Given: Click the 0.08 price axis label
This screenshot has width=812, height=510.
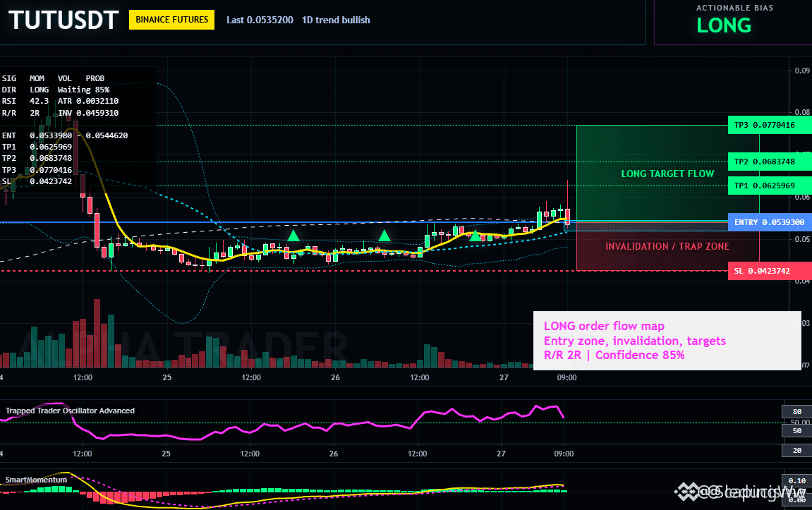Looking at the screenshot, I should [802, 112].
